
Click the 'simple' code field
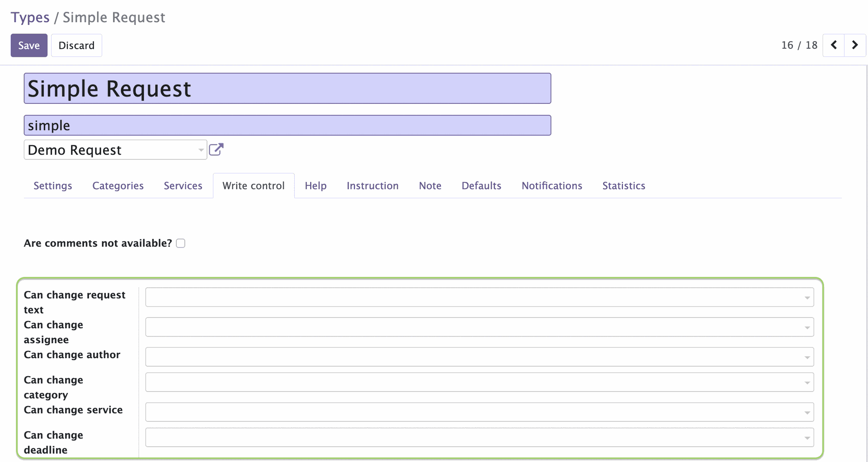tap(288, 125)
